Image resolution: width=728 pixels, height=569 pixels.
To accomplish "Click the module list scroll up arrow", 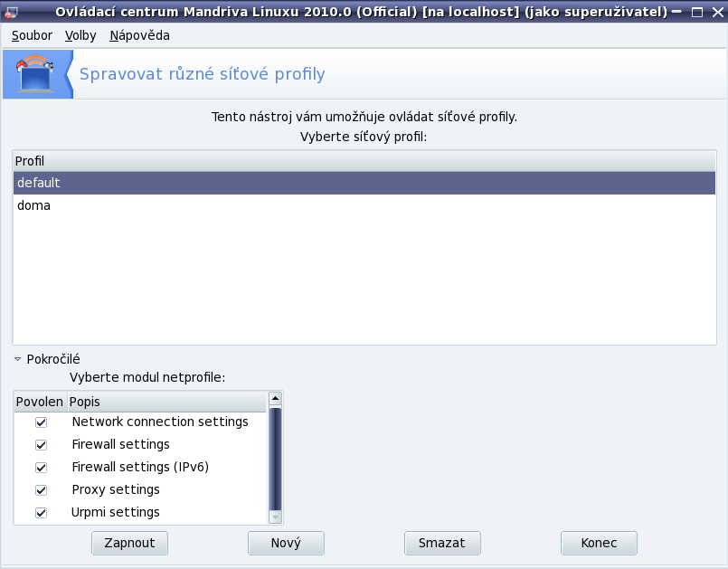I will coord(275,399).
